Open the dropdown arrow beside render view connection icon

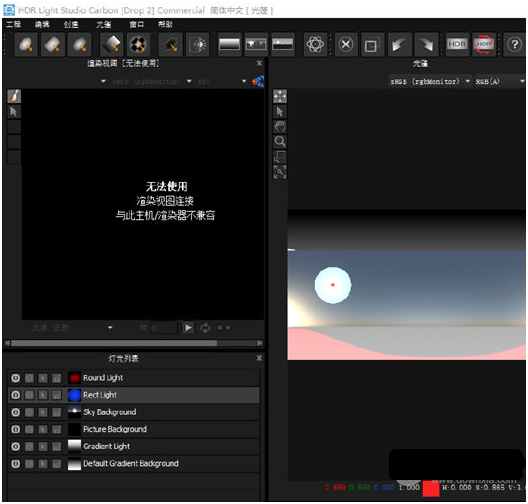click(244, 81)
